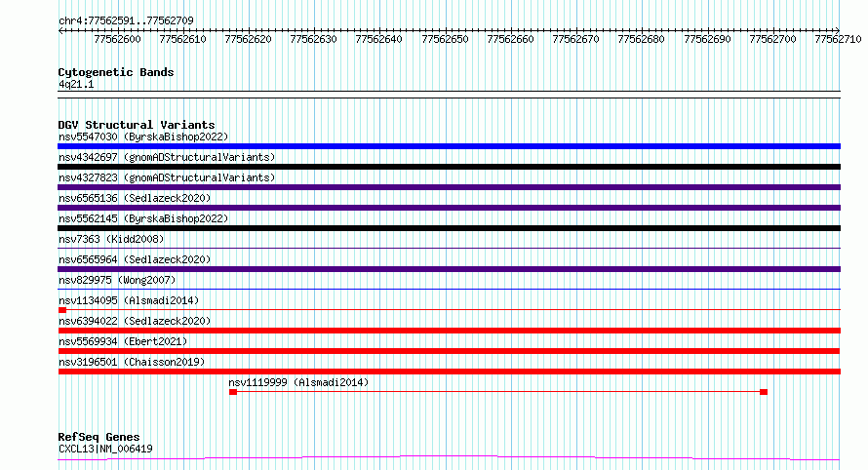The height and width of the screenshot is (470, 868).
Task: Click the red nsv5569934 variant bar
Action: pyautogui.click(x=449, y=351)
